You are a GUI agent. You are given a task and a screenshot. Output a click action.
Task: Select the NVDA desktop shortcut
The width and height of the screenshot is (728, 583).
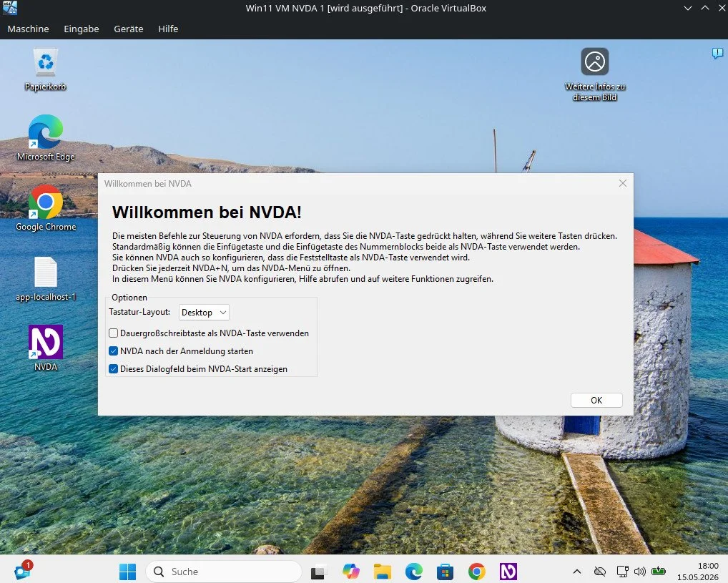(46, 348)
